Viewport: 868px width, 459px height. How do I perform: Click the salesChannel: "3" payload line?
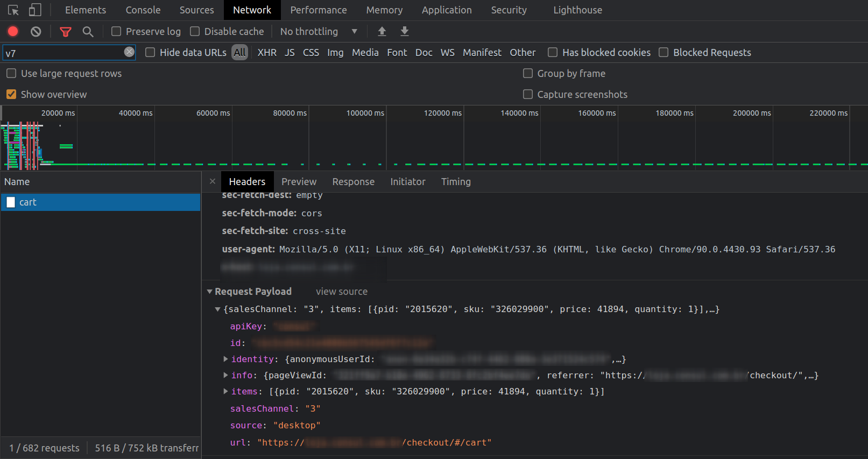coord(276,409)
